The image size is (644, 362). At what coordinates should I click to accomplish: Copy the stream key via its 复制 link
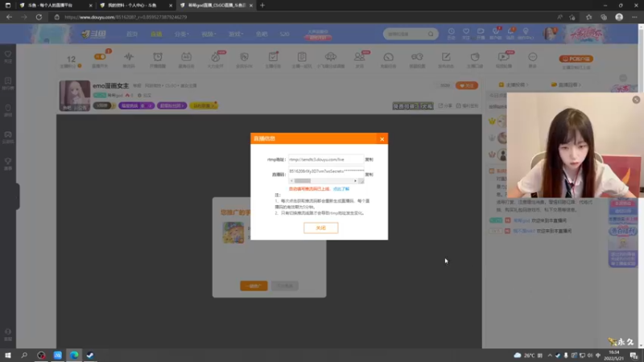pos(369,175)
